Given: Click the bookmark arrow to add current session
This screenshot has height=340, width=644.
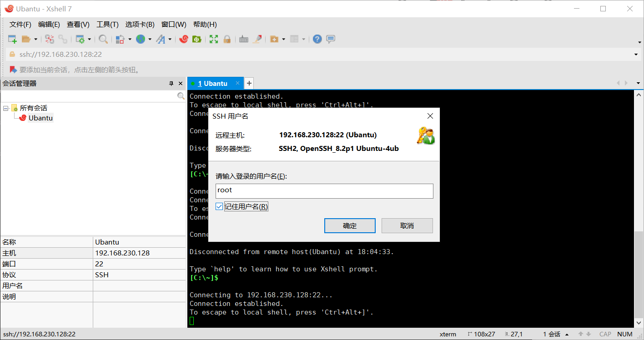Looking at the screenshot, I should (x=13, y=70).
